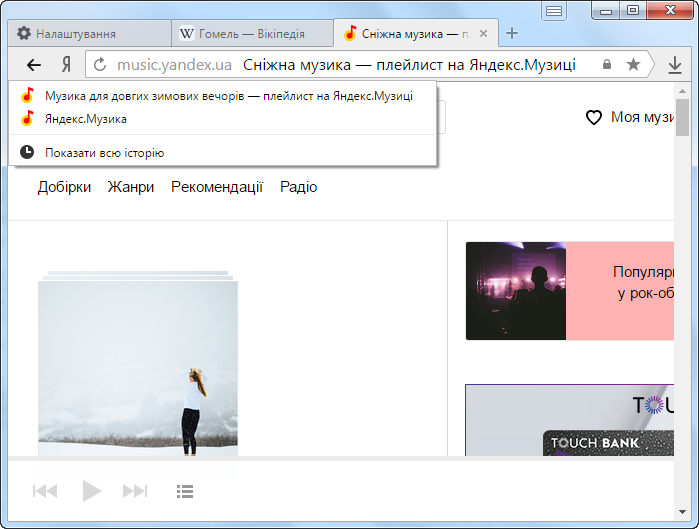
Task: Switch to the Налаштування tab
Action: (x=89, y=33)
